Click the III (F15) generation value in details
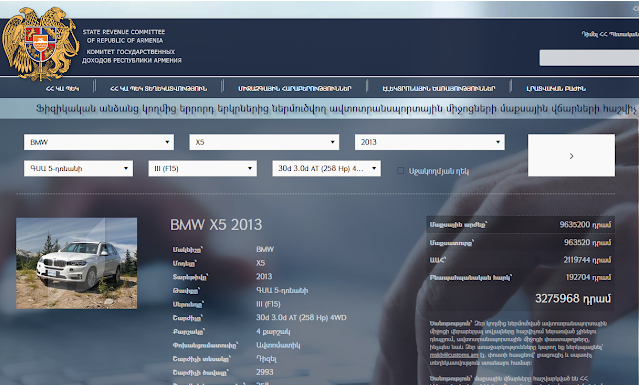Screen dimensions: 639x385 coord(268,304)
